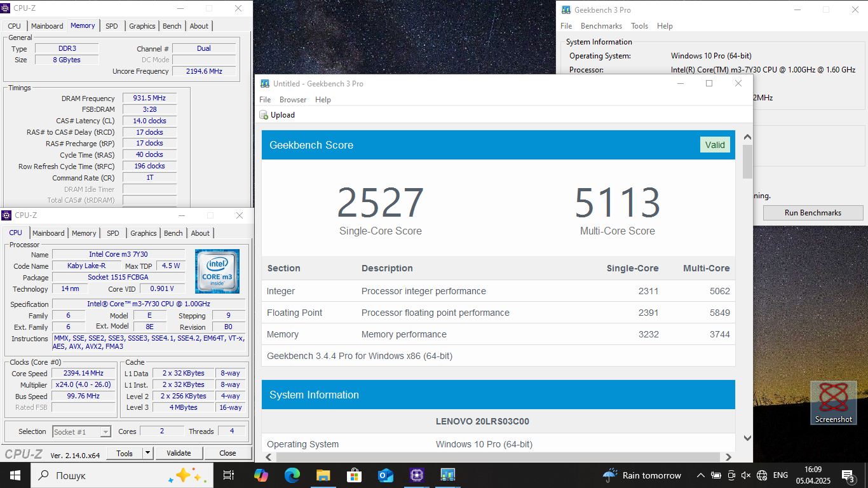The image size is (868, 488).
Task: Click the Validate button in CPU-Z
Action: click(179, 453)
